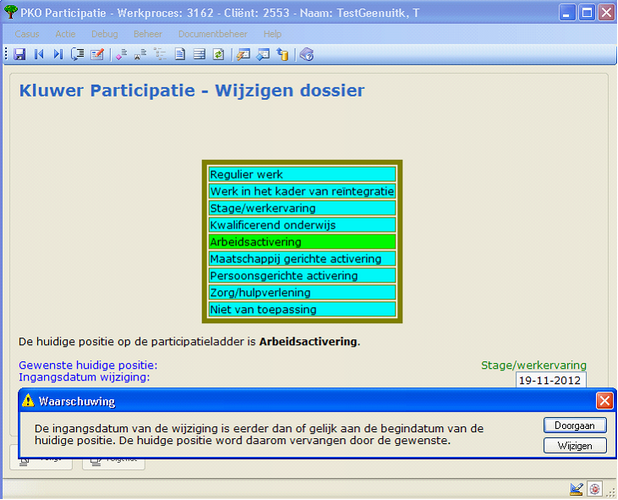This screenshot has height=500, width=618.
Task: Select Zorg/hulpverlening step
Action: click(302, 292)
